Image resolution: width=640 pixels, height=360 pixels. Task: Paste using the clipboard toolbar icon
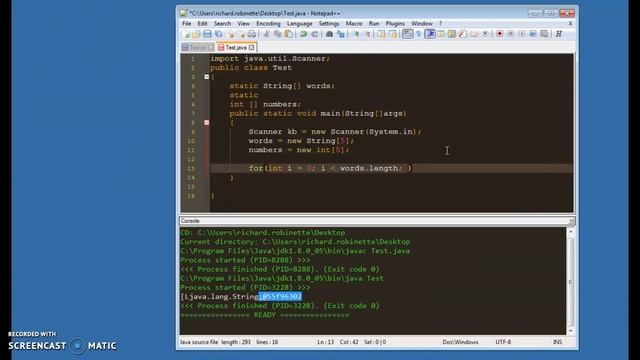pyautogui.click(x=288, y=34)
